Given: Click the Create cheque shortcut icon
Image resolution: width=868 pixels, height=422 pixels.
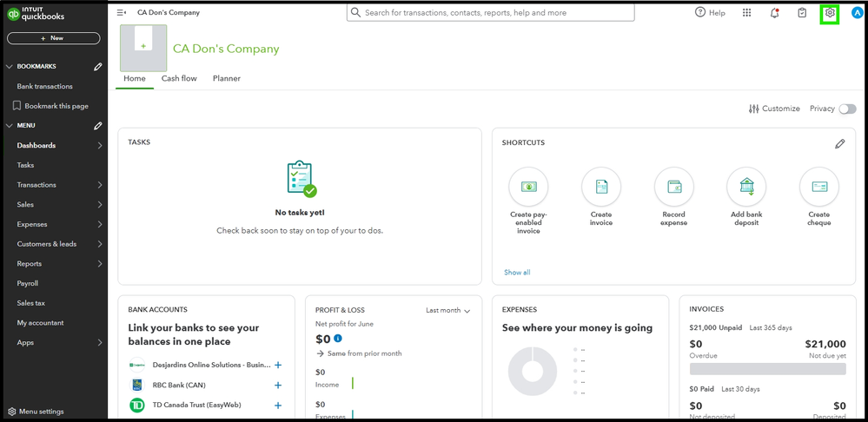Looking at the screenshot, I should pyautogui.click(x=818, y=187).
